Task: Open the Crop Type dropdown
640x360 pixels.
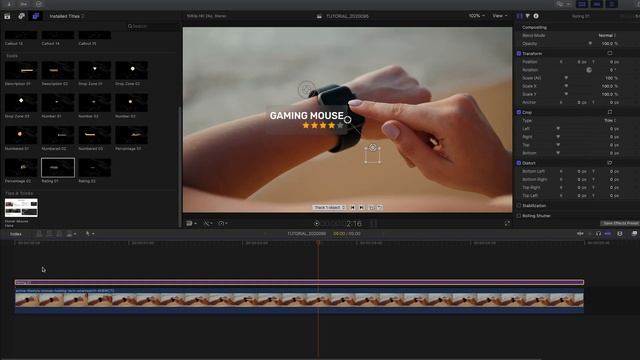Action: point(610,120)
